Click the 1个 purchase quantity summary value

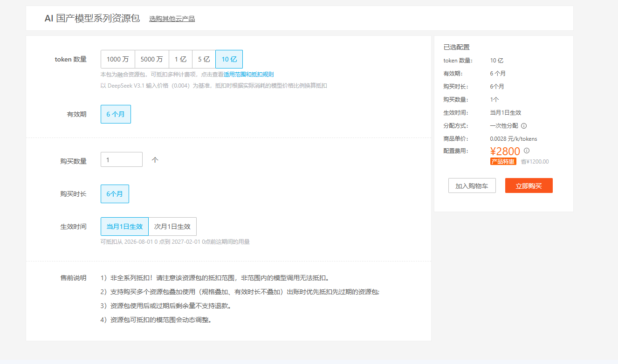(x=494, y=100)
